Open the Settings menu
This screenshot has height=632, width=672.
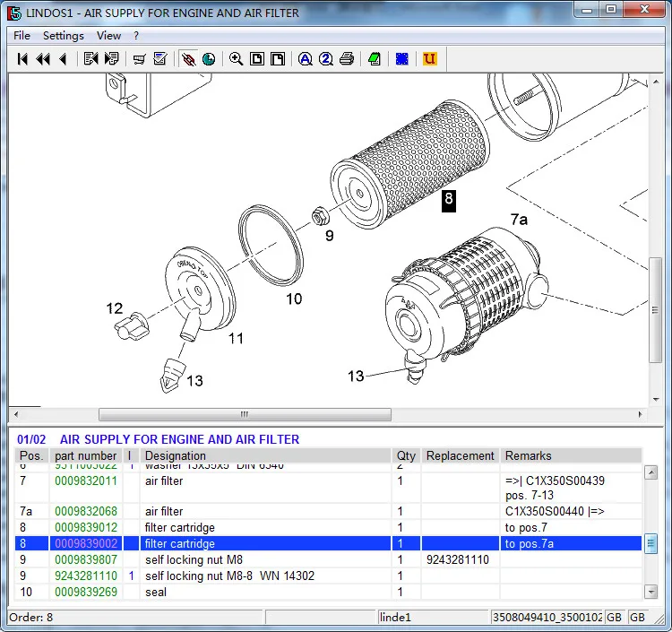tap(63, 36)
